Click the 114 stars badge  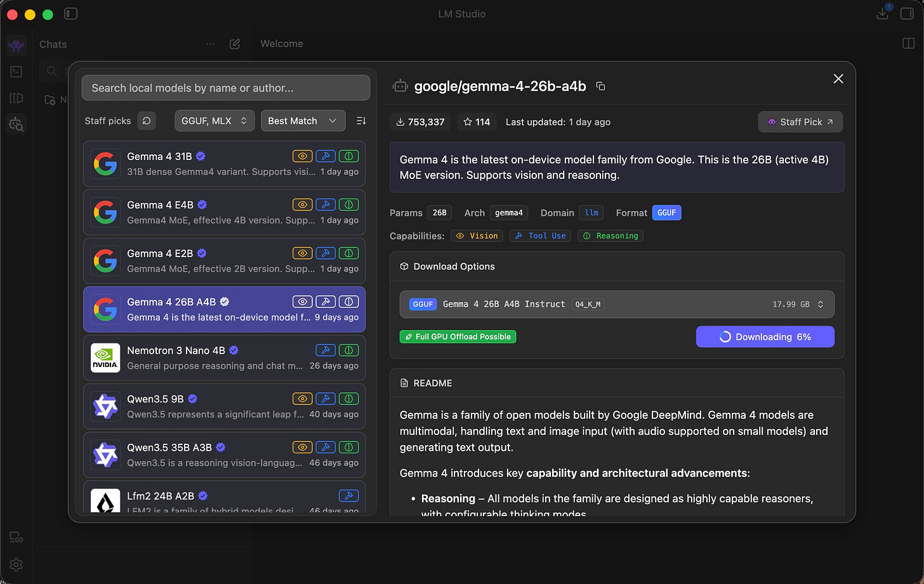pos(477,122)
